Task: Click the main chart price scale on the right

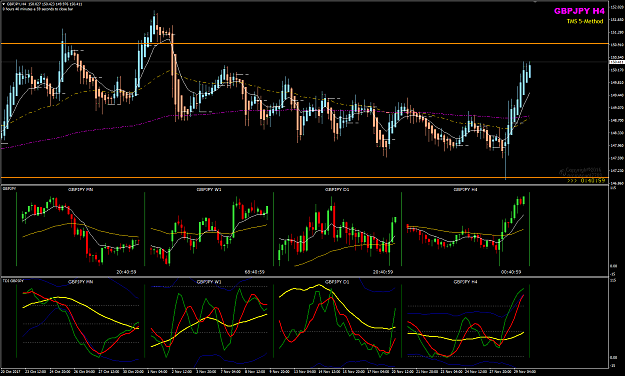Action: [617, 93]
